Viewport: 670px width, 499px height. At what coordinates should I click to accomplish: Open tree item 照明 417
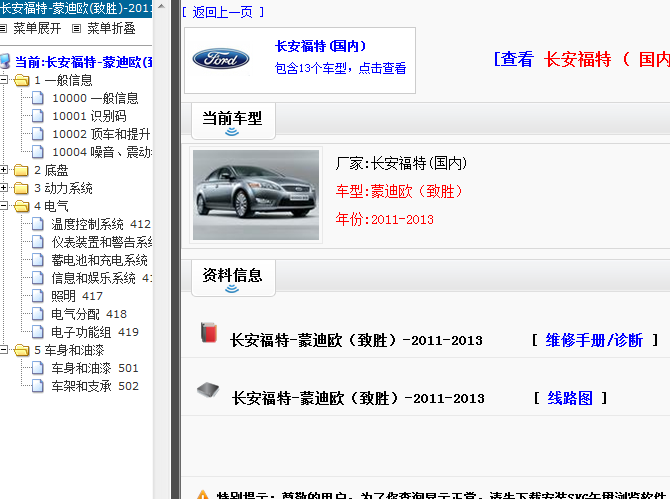(x=77, y=296)
